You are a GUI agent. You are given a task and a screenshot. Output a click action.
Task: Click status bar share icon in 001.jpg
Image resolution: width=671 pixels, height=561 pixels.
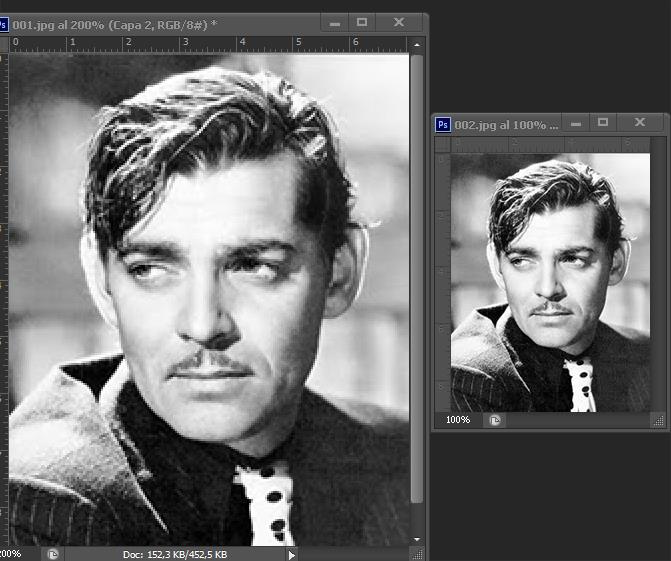click(53, 555)
